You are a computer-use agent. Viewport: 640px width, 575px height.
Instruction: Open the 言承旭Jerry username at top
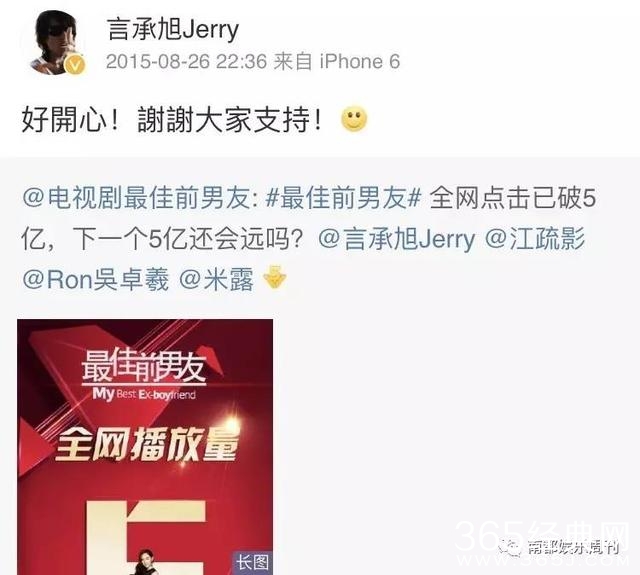(x=173, y=30)
